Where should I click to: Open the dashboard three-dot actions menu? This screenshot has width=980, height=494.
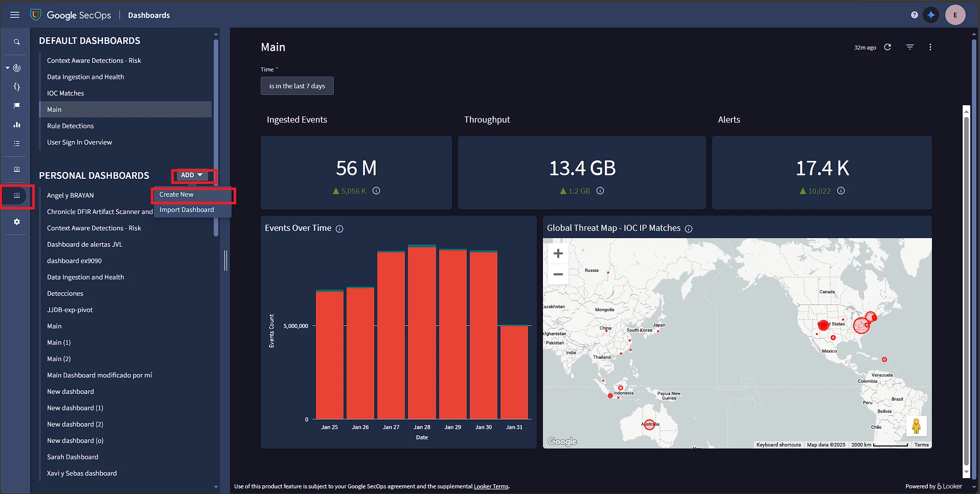(x=930, y=47)
